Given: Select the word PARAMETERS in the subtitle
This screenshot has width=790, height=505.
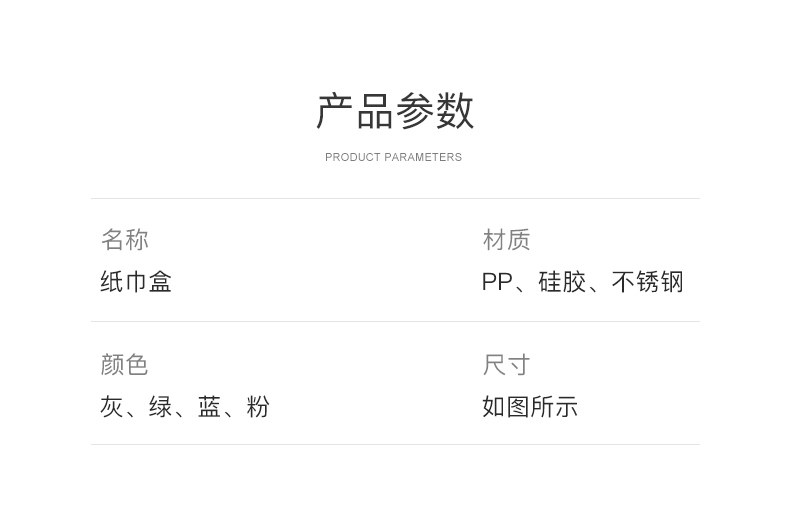Looking at the screenshot, I should (423, 157).
